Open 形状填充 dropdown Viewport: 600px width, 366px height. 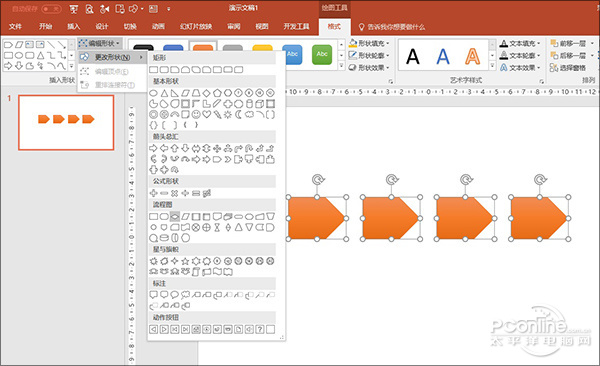pos(369,43)
